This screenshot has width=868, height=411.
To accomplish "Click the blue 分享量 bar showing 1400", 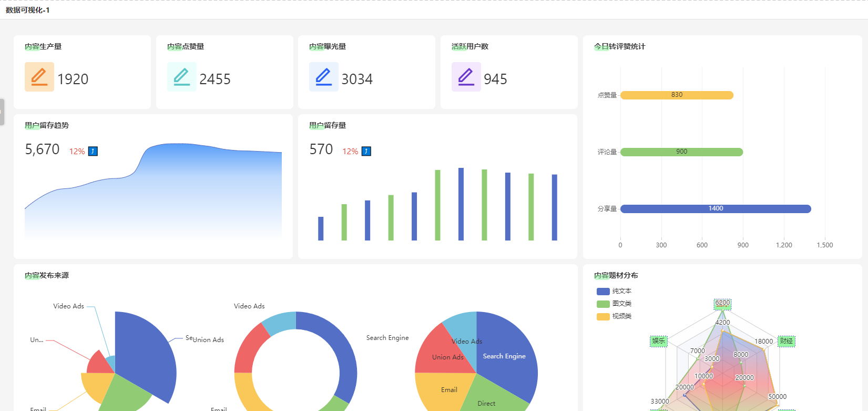I will [x=716, y=209].
